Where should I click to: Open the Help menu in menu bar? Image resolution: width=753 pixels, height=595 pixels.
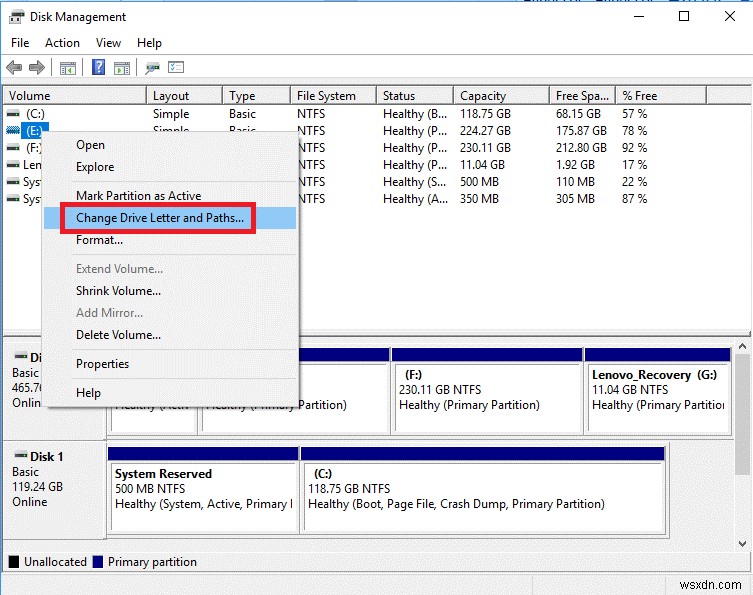point(149,43)
